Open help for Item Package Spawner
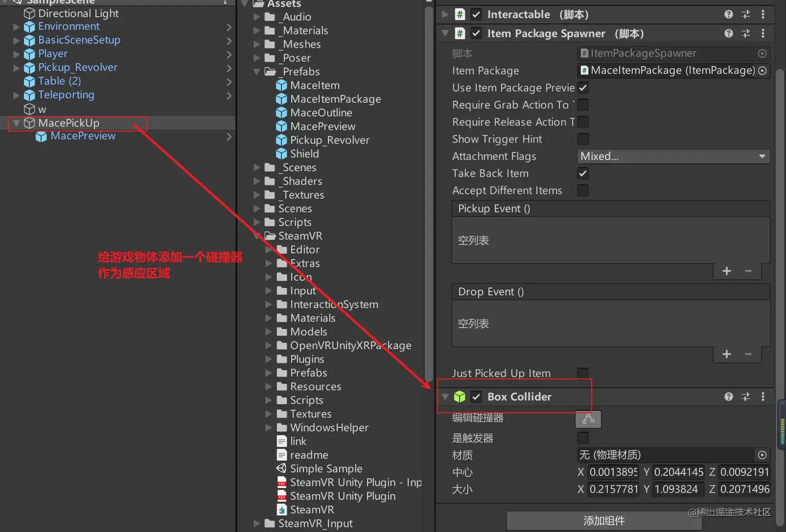 click(728, 33)
